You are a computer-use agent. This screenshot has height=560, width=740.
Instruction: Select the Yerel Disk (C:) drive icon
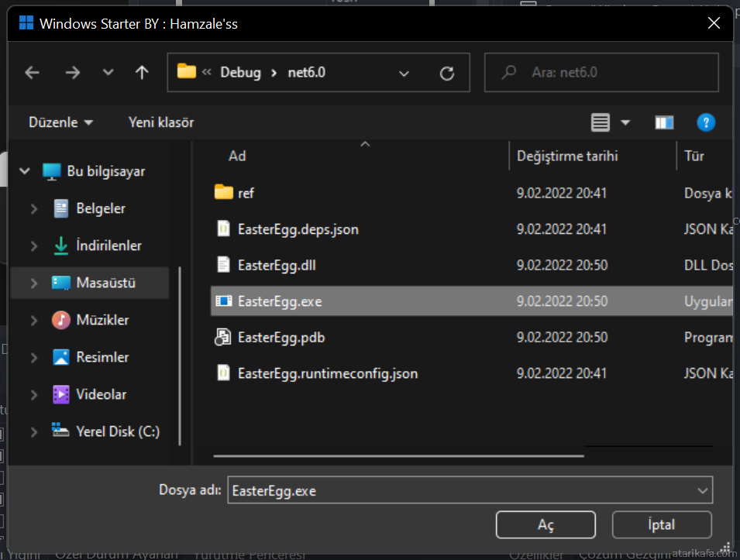60,430
